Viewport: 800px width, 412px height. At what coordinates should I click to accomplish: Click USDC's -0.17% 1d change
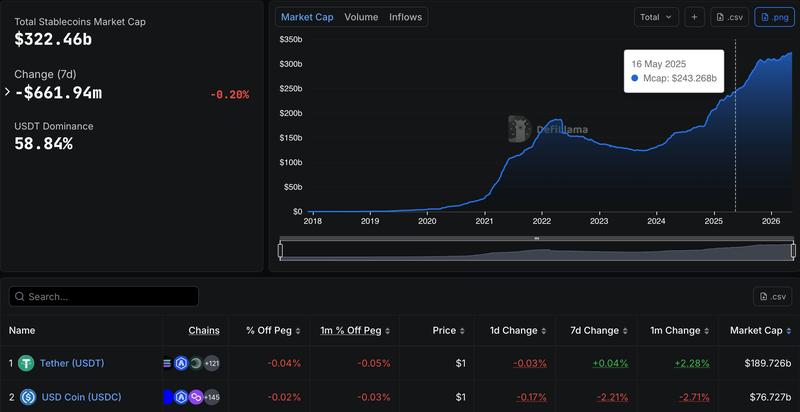pos(532,397)
